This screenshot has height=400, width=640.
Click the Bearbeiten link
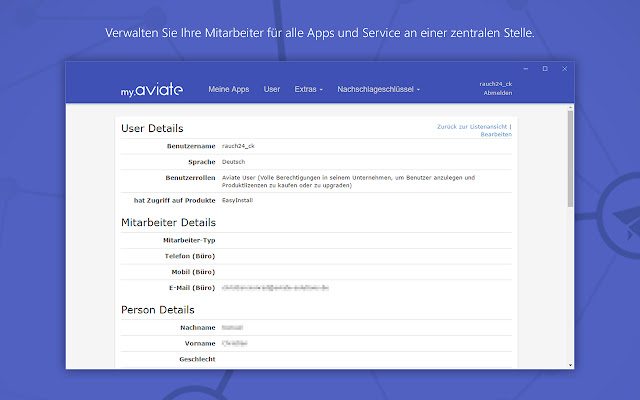[x=496, y=134]
